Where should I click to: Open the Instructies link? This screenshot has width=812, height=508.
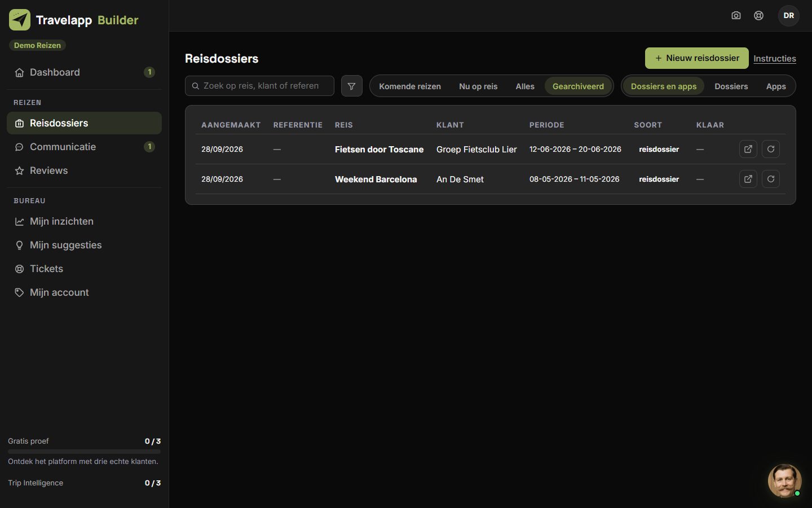click(x=775, y=59)
